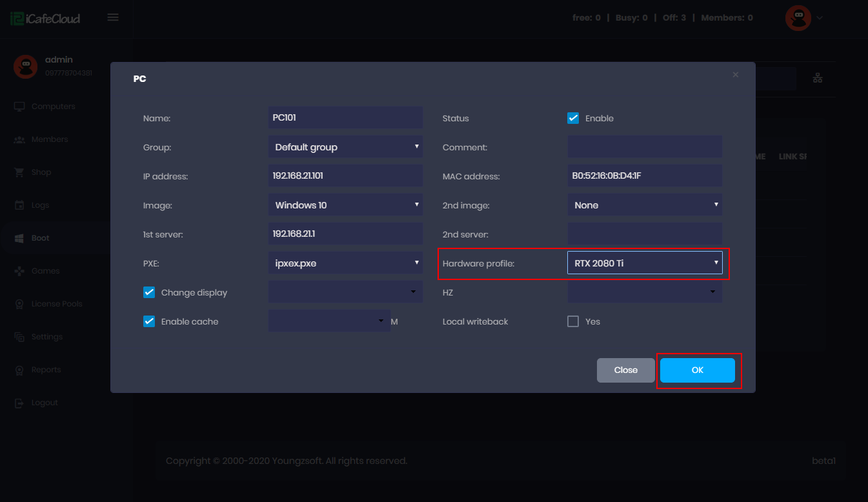Click the network topology icon

[x=818, y=78]
